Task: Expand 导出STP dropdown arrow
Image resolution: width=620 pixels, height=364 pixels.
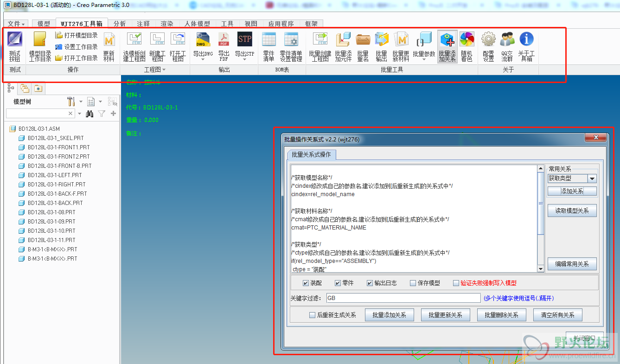Action: pyautogui.click(x=244, y=60)
